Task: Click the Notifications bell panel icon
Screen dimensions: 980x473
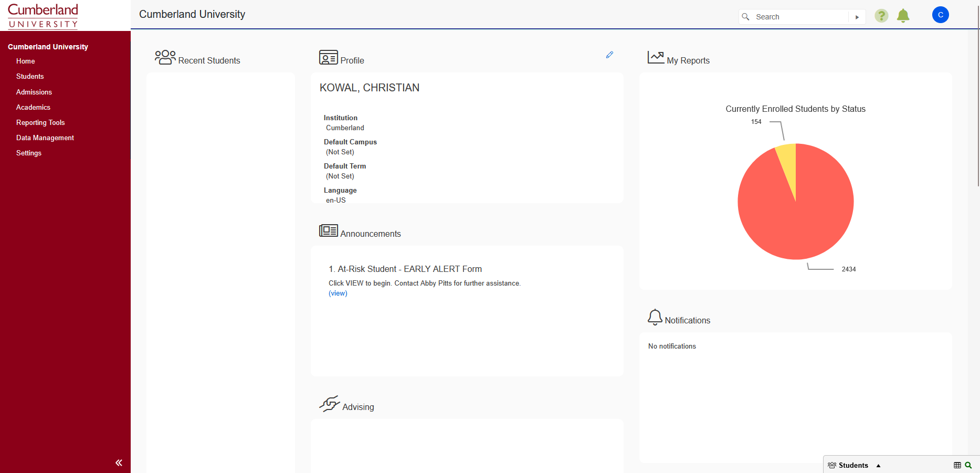Action: click(655, 317)
